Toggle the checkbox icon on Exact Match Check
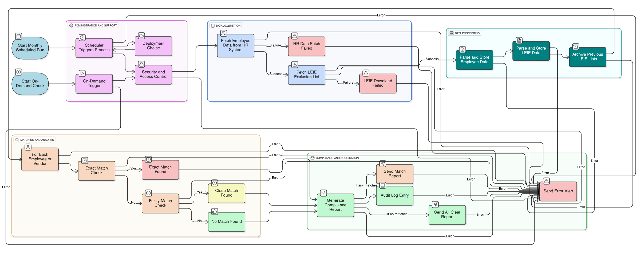This screenshot has width=644, height=253. click(84, 160)
